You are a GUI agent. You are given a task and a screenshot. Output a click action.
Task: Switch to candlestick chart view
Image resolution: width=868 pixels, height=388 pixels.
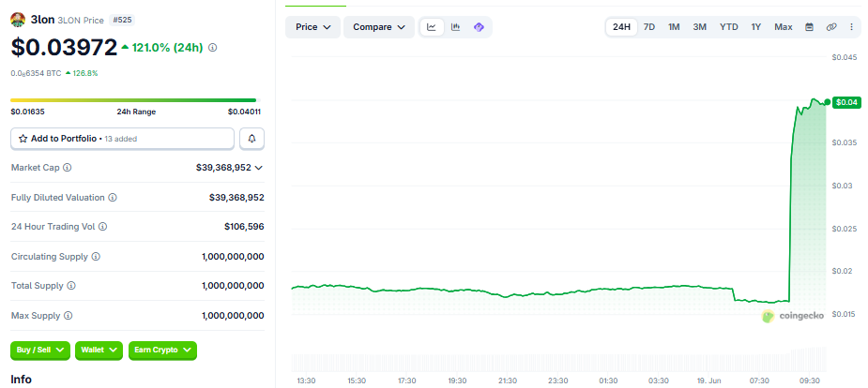(456, 27)
